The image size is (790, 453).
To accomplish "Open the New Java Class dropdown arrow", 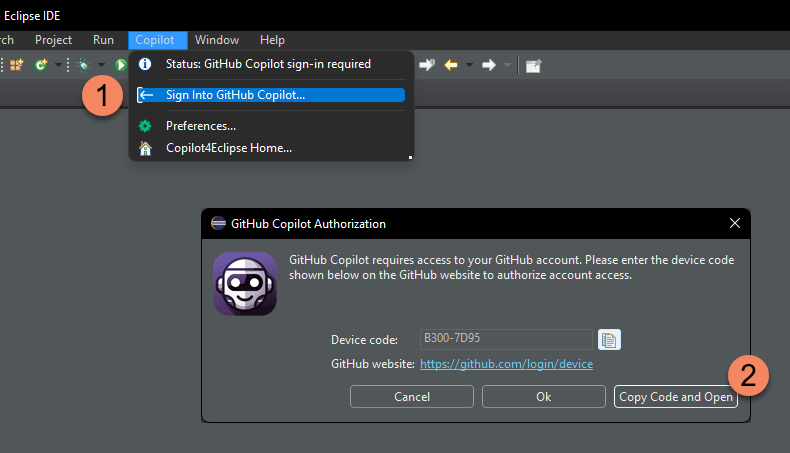I will coord(58,65).
